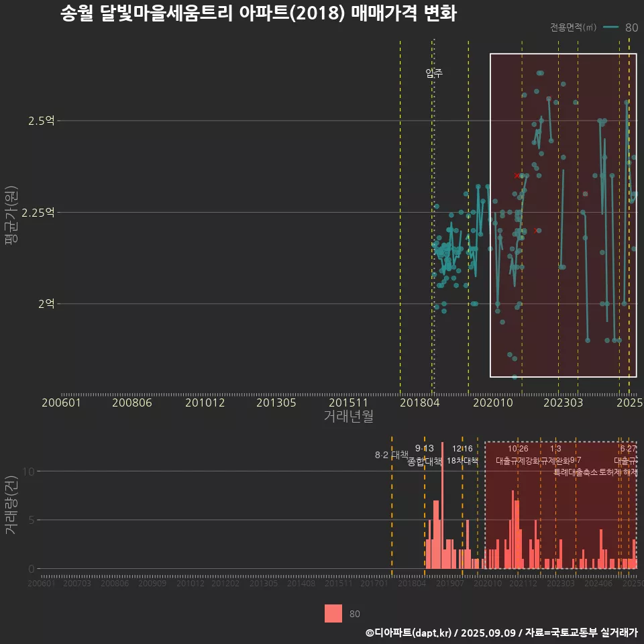Click the 10·26 date annotation

click(x=518, y=449)
